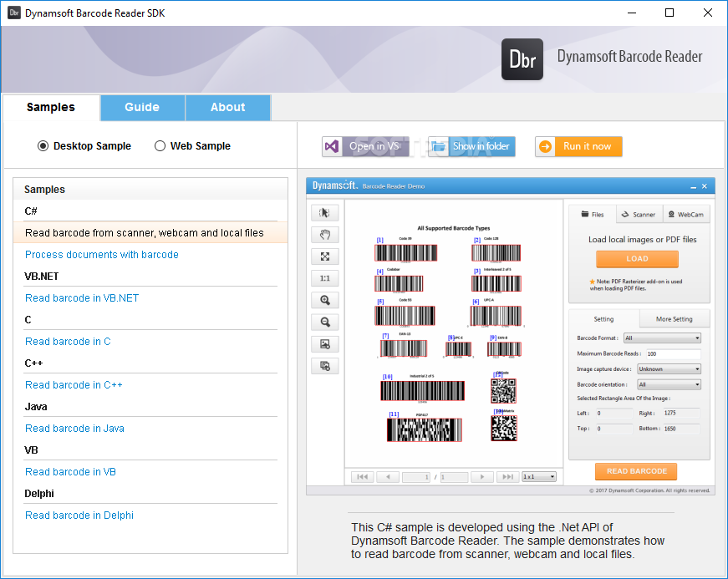Click the Code 39 barcode labeled [1]

point(405,253)
